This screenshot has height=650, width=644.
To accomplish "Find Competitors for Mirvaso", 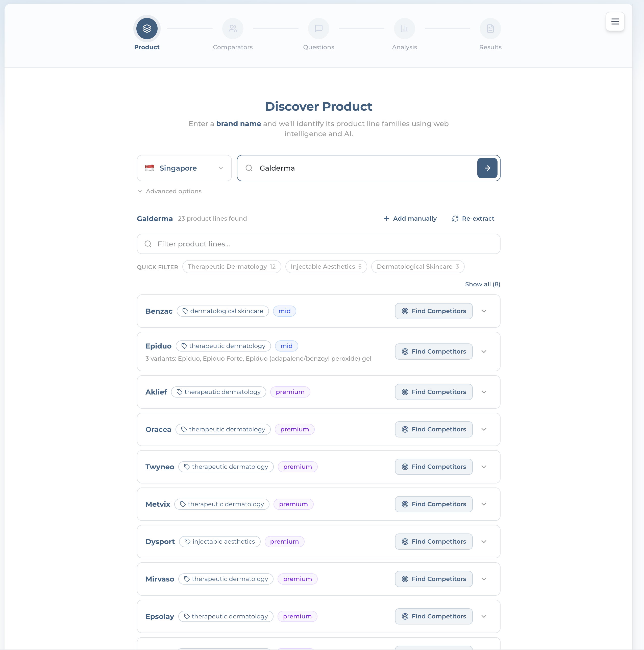I will click(433, 579).
